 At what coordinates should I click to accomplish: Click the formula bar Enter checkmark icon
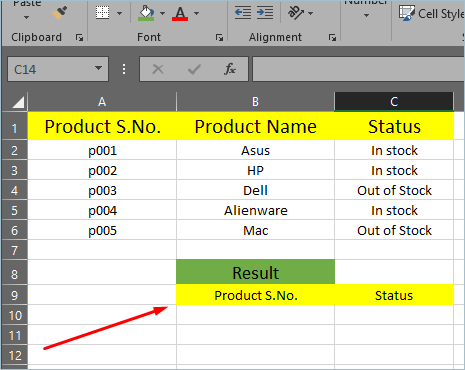(194, 69)
